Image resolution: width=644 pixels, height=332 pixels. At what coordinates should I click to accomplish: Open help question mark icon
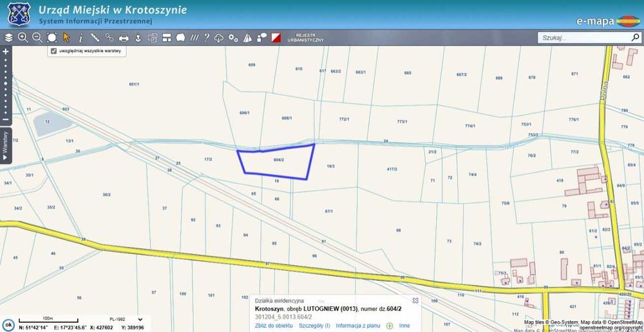pos(207,38)
